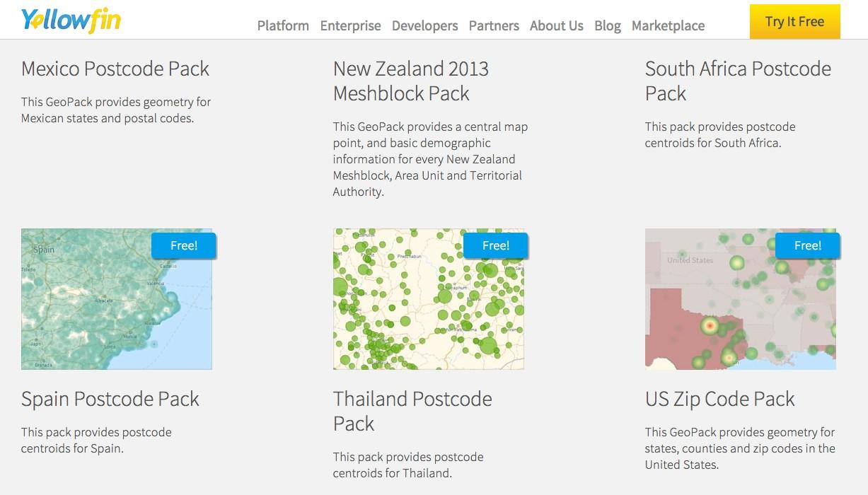Open the Mexico Postcode Pack title
The height and width of the screenshot is (495, 868).
115,69
